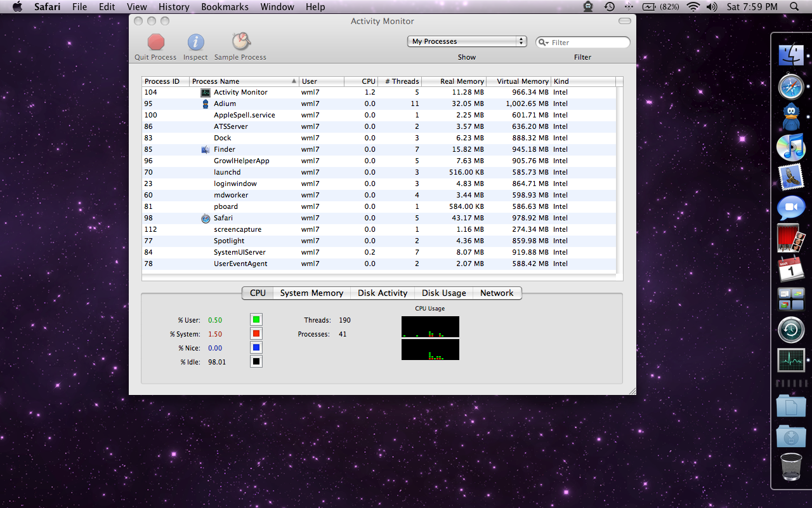
Task: Open the Trash in the Dock
Action: (x=791, y=467)
